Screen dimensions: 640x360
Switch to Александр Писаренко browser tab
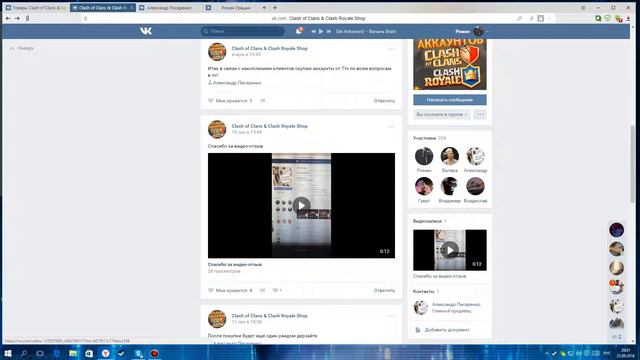[169, 8]
